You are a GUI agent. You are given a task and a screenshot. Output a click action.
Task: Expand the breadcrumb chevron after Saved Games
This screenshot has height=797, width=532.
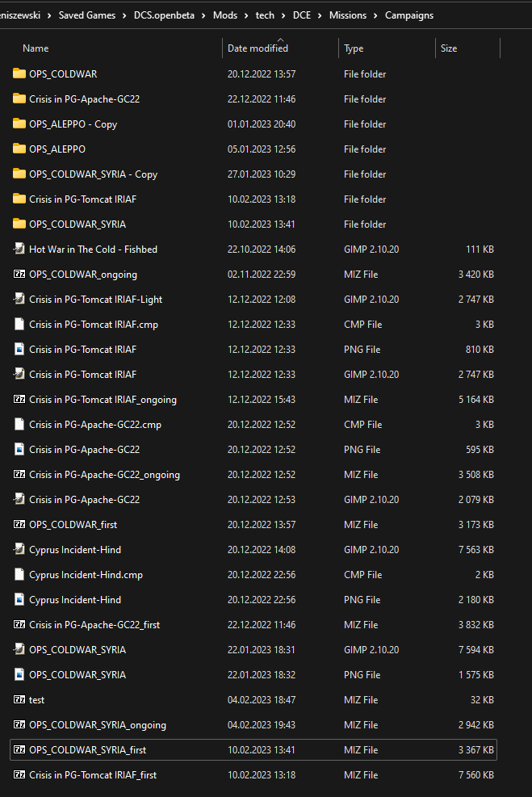point(124,16)
